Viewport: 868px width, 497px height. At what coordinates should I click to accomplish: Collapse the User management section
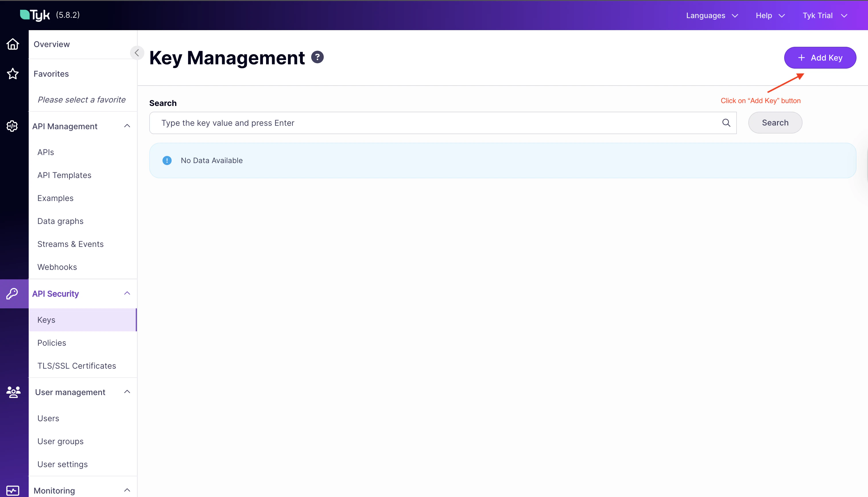127,392
